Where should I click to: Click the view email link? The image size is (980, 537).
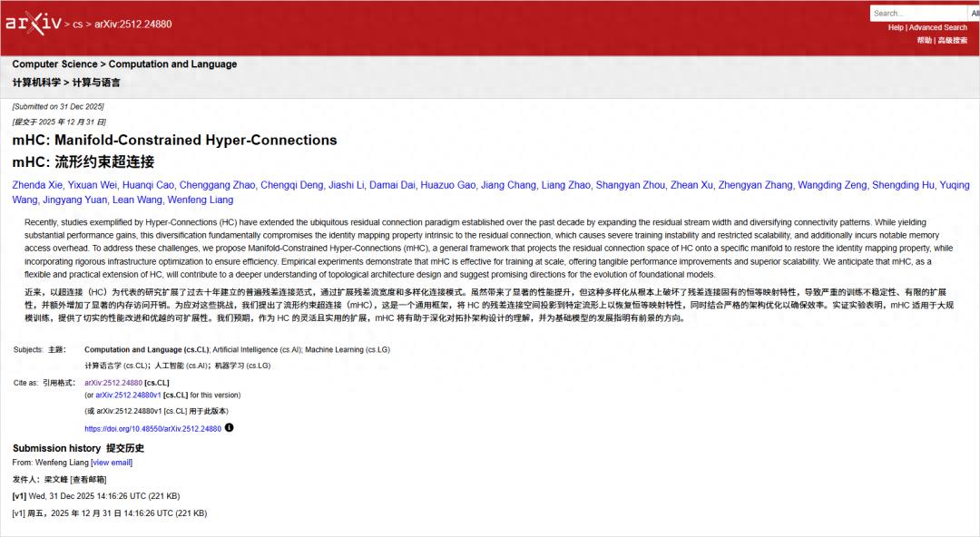click(x=112, y=463)
